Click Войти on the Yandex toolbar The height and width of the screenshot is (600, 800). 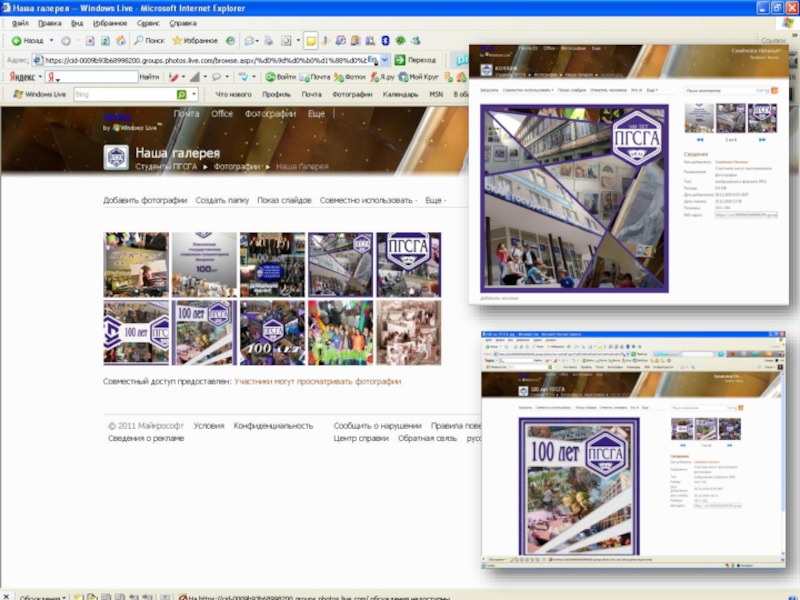tap(281, 77)
